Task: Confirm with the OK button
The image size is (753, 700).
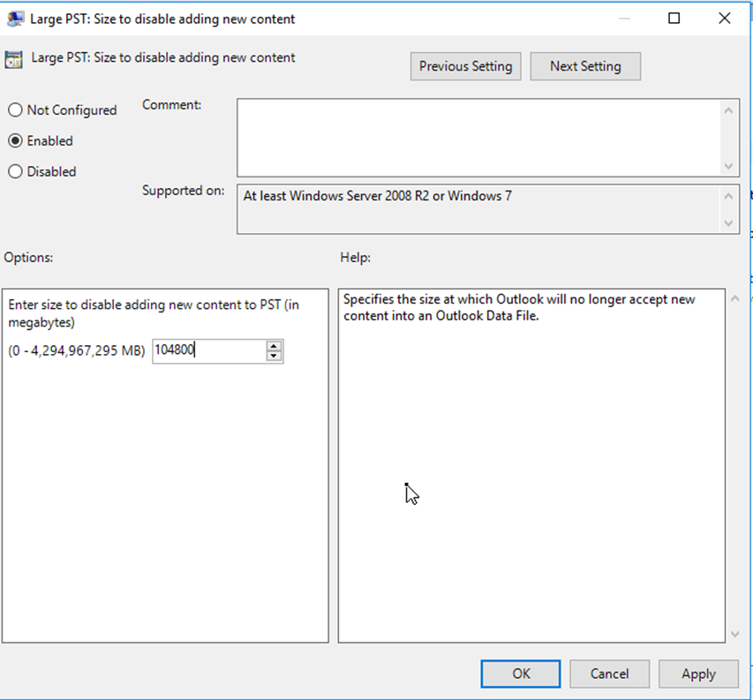Action: click(x=521, y=674)
